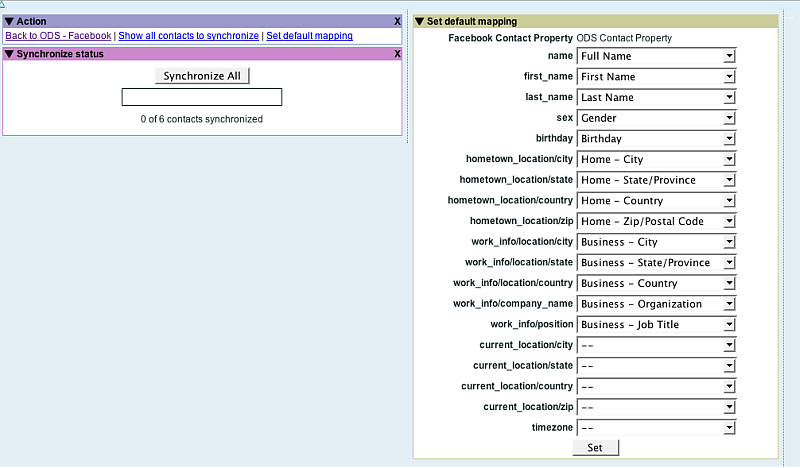Collapse the Set default mapping section
Image resolution: width=800 pixels, height=468 pixels.
tap(420, 21)
